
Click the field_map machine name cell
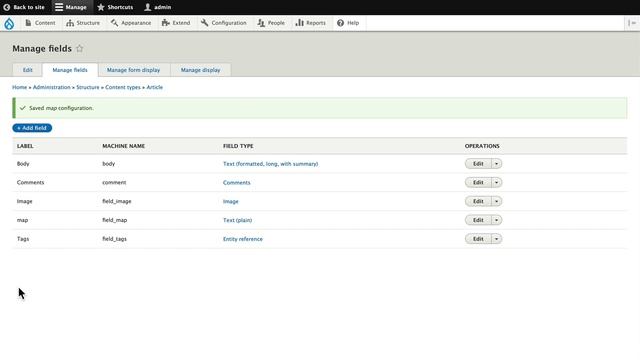115,220
